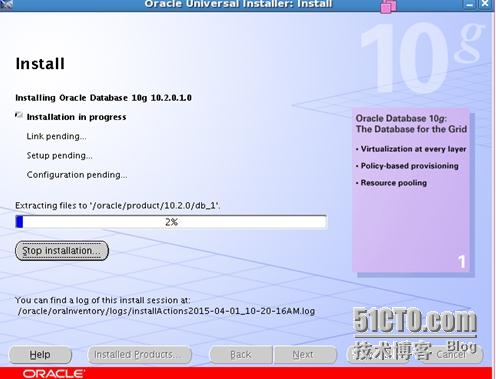Click the installation progress bar at 2%
This screenshot has width=496, height=379.
[x=171, y=222]
